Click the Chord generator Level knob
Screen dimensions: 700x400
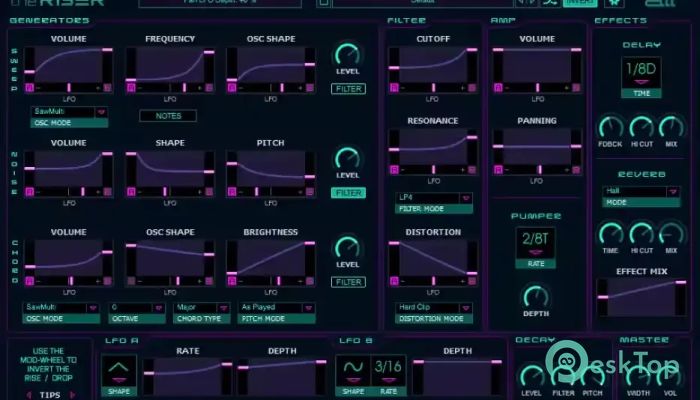[x=347, y=247]
